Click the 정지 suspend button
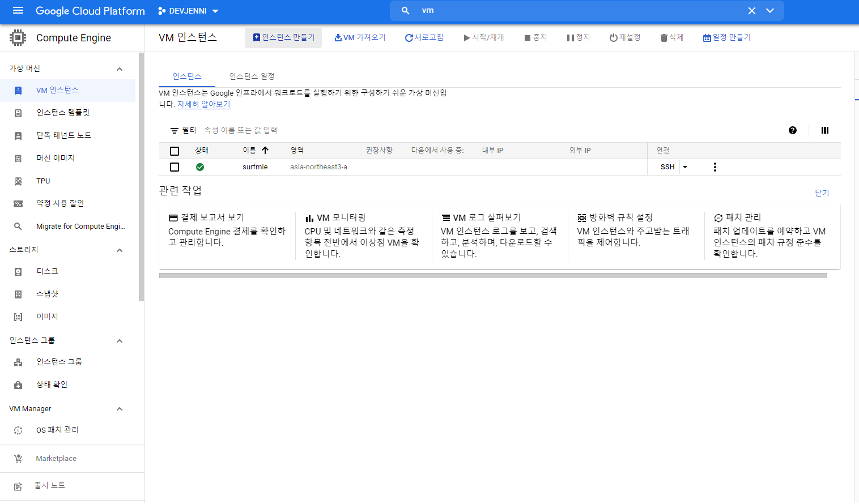Screen dimensions: 859x504 point(578,37)
